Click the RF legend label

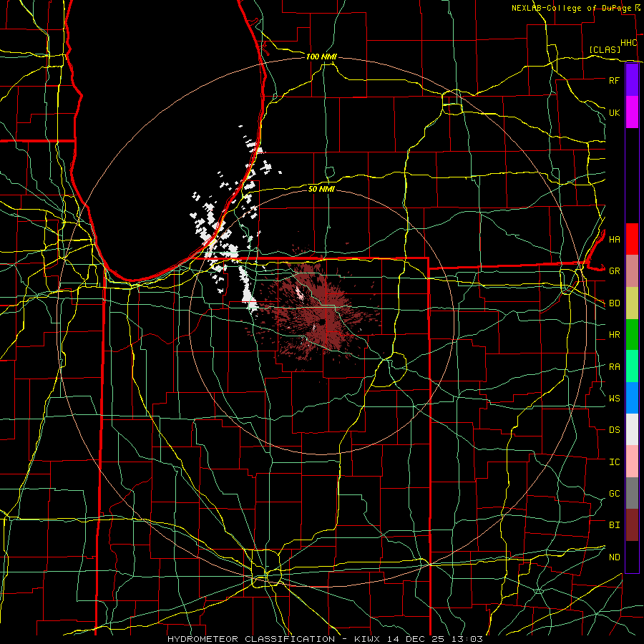(x=614, y=80)
